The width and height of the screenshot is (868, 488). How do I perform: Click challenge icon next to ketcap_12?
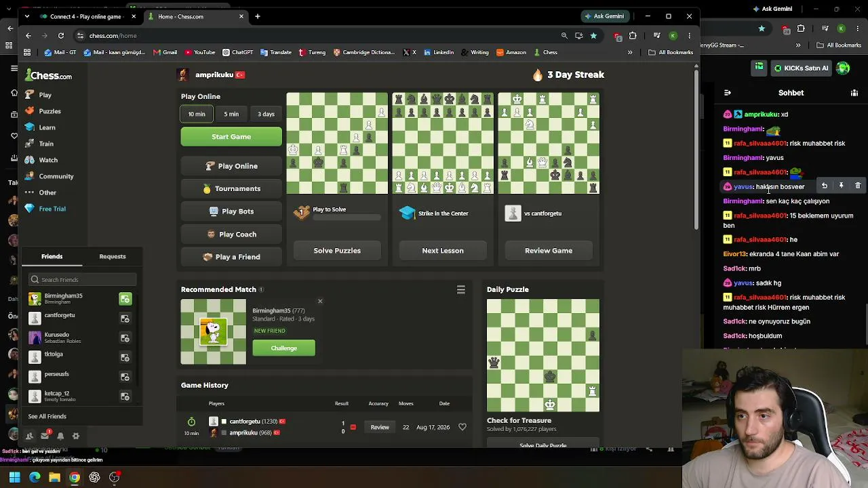click(125, 396)
